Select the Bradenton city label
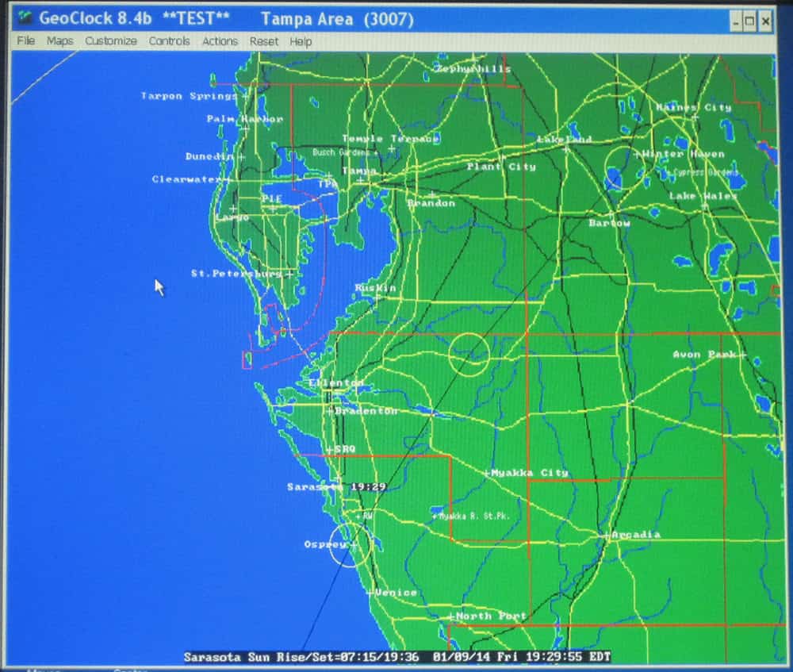This screenshot has width=793, height=672. [x=366, y=411]
